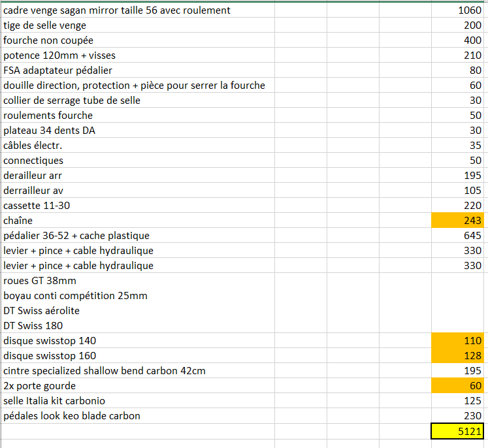The image size is (488, 448).
Task: Select the "2x porte gourde" cell
Action: tap(43, 386)
